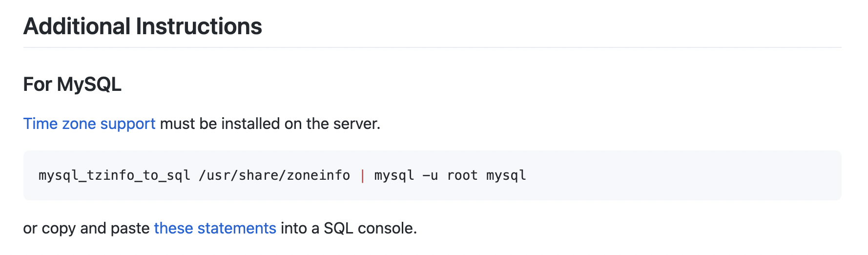Viewport: 868px width, 255px height.
Task: Click "SQL" in the last sentence
Action: pos(338,228)
